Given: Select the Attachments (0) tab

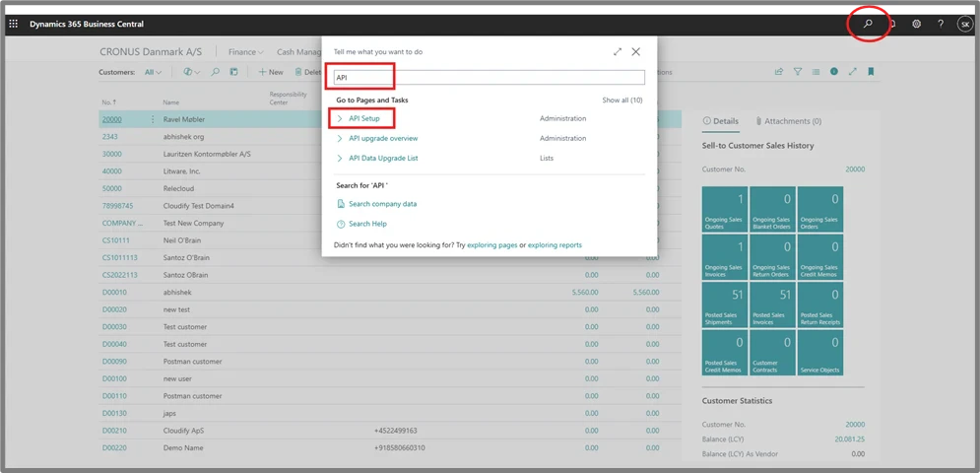Looking at the screenshot, I should (788, 121).
